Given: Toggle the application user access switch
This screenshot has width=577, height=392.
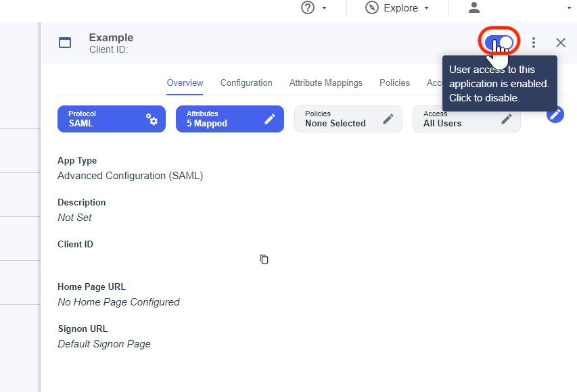Looking at the screenshot, I should click(x=499, y=42).
